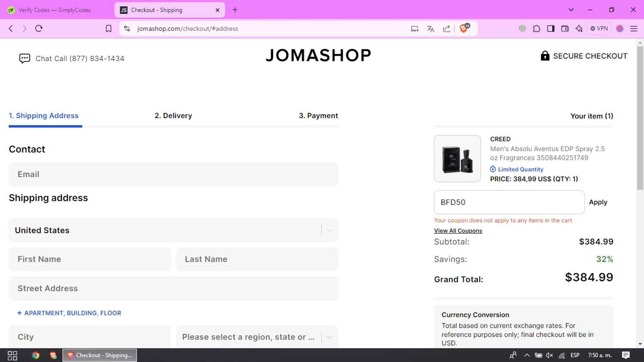
Task: Open the Windows Task View icon
Action: click(x=12, y=355)
